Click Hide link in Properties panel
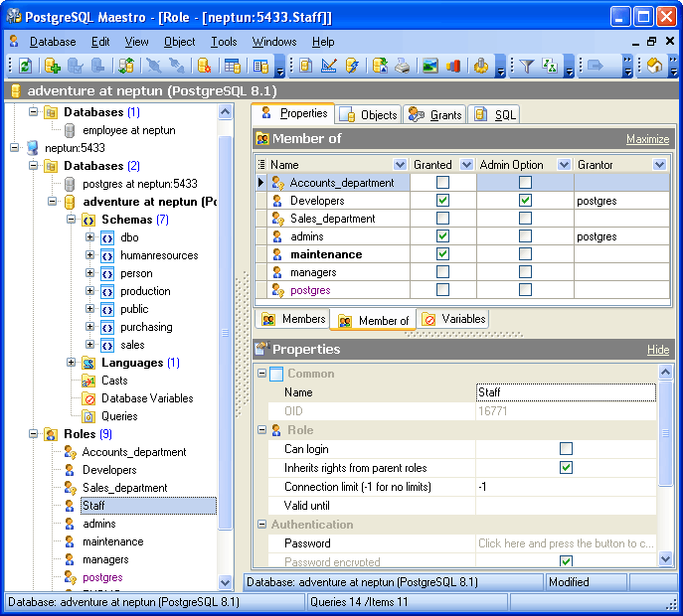 click(657, 350)
